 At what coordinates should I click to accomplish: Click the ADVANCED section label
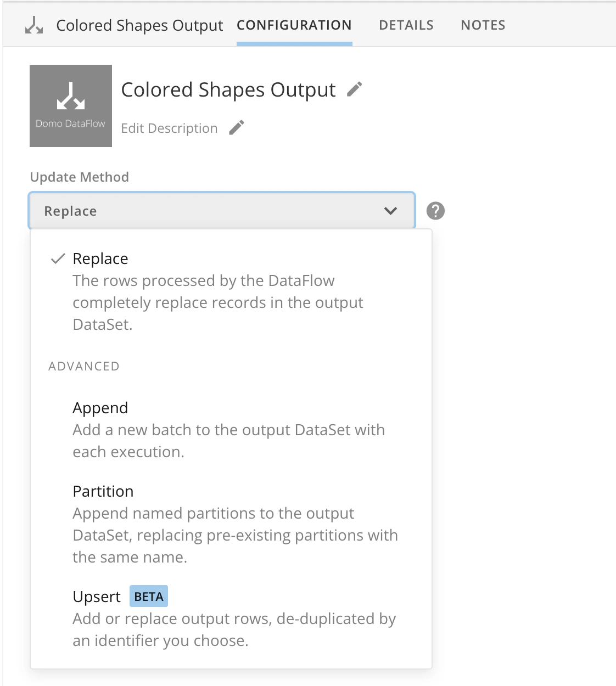pyautogui.click(x=84, y=366)
